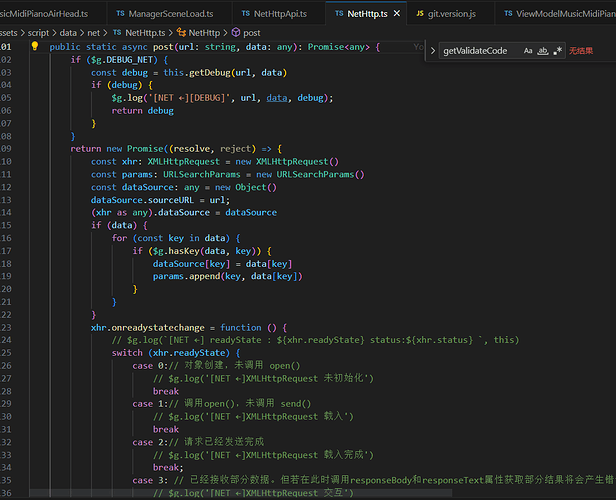
Task: Click 'onreadystatechange' in the code
Action: pos(158,328)
